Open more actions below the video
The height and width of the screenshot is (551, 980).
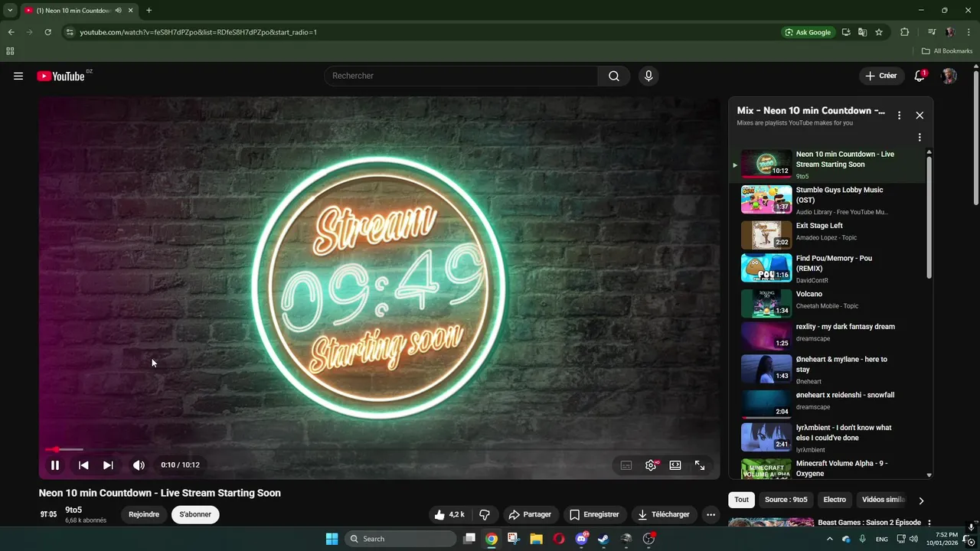[710, 514]
